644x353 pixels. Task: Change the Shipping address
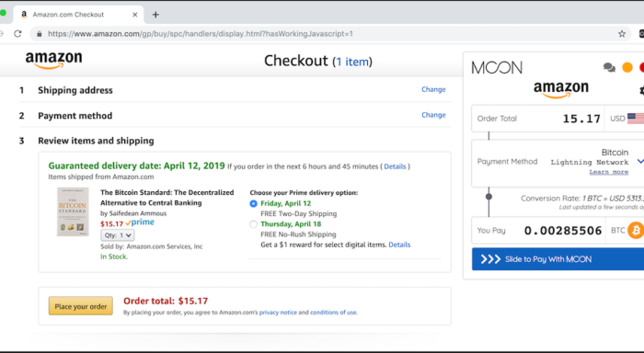point(433,89)
